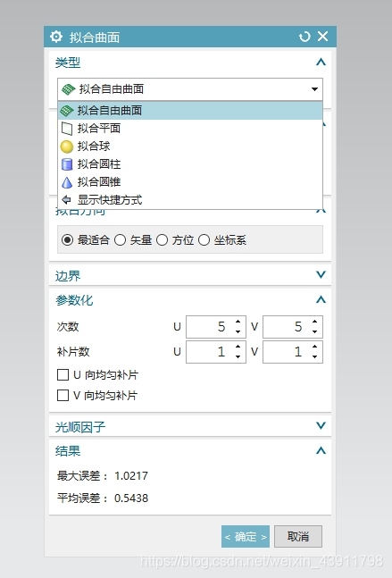Pick the blue cylinder 拟合圆柱 option
Viewport: 392px width, 578px height.
point(190,164)
